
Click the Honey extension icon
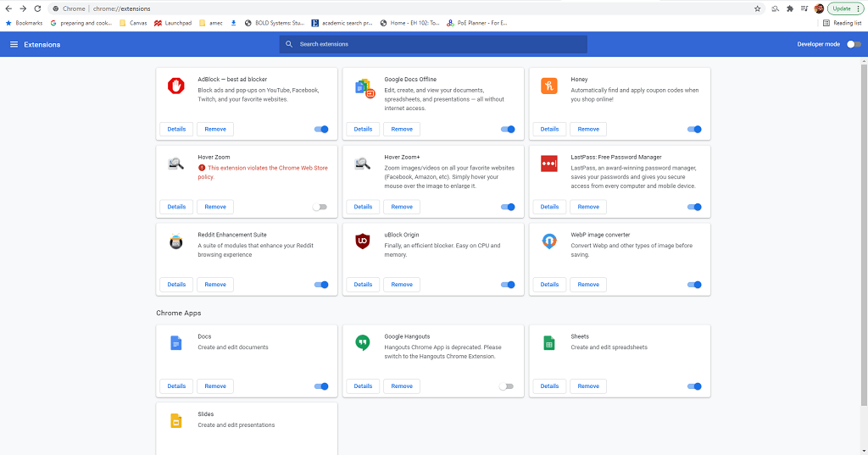(x=548, y=86)
